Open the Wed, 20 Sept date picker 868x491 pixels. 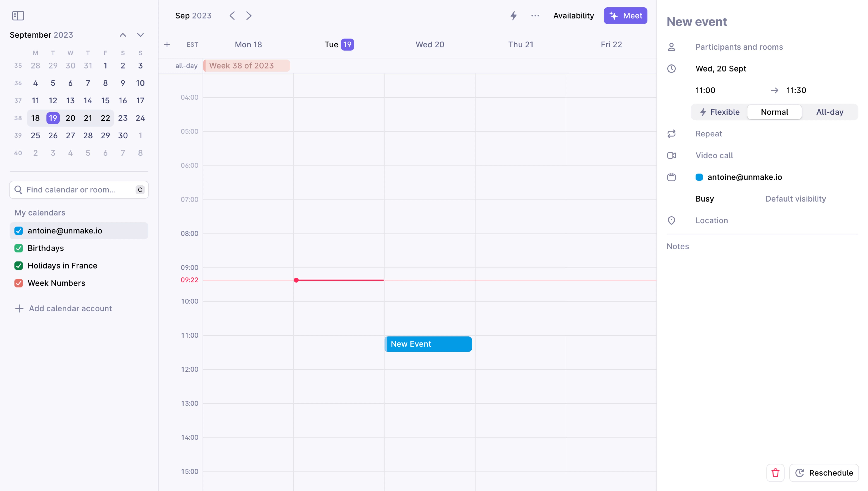pos(721,69)
